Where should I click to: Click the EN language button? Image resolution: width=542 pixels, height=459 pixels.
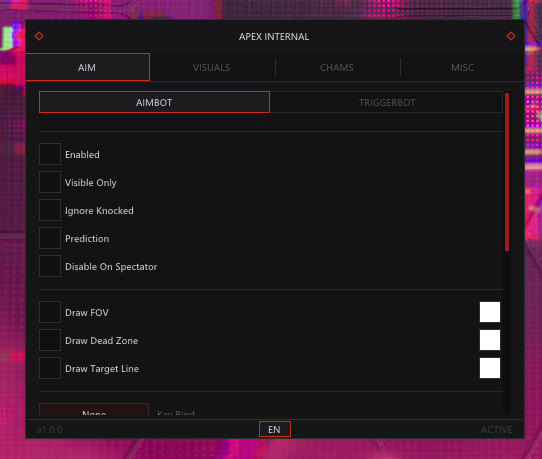(275, 429)
